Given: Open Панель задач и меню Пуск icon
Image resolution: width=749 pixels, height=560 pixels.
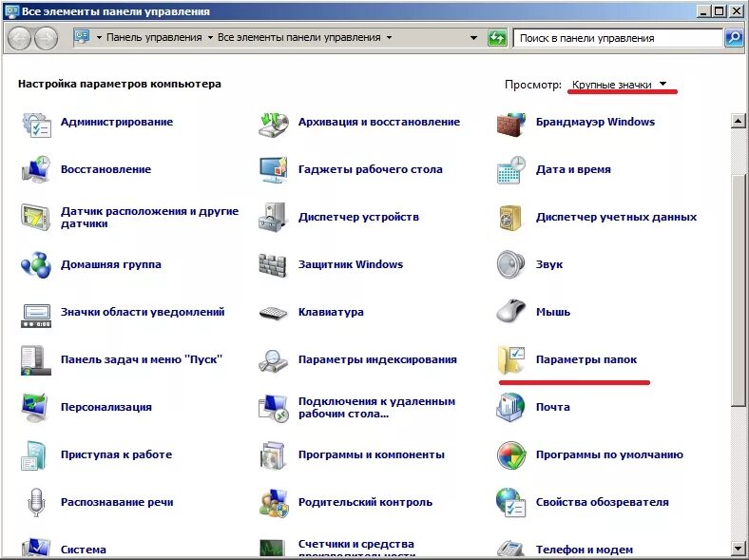Looking at the screenshot, I should 36,360.
